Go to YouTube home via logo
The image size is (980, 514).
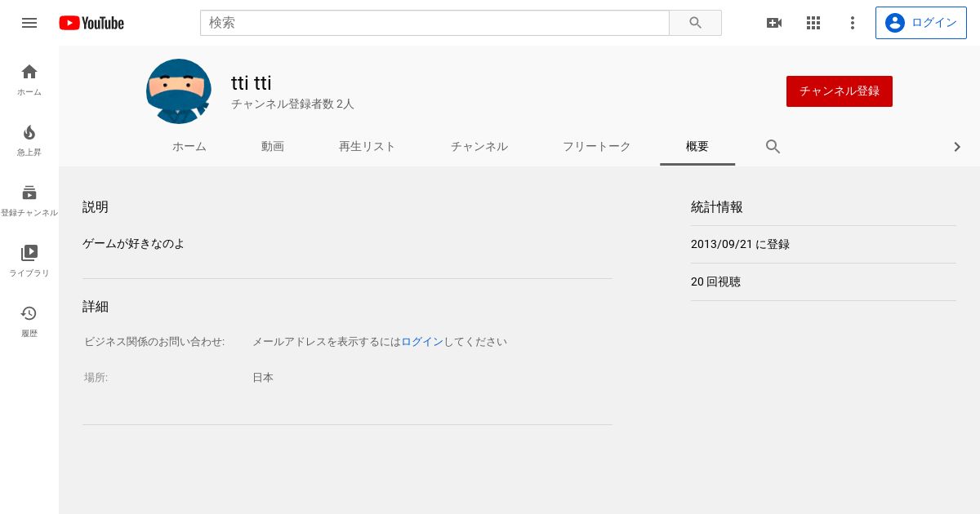pos(91,23)
